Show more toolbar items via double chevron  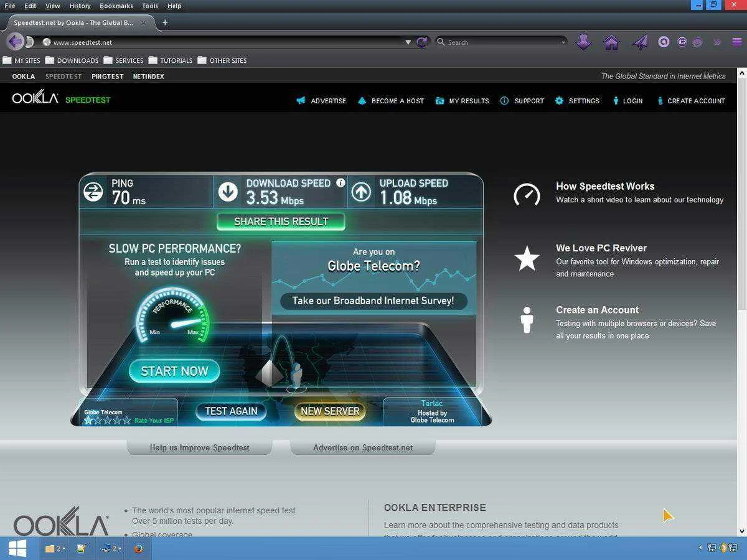(x=717, y=42)
